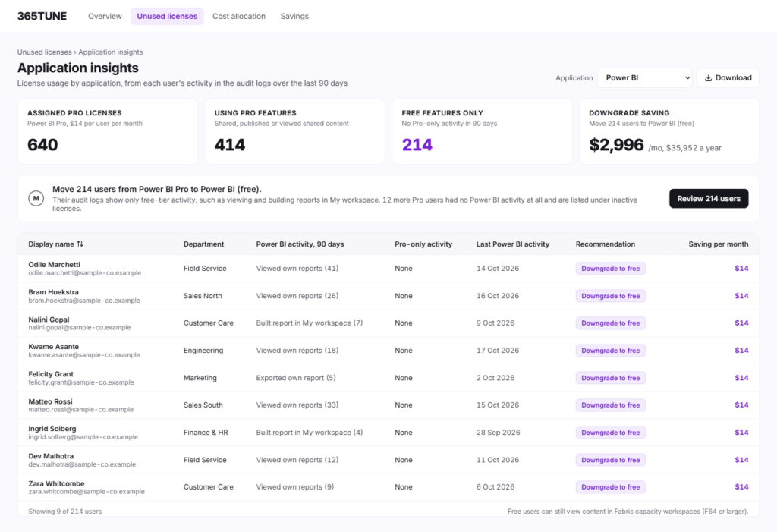Click Engineering department cell
The image size is (777, 532).
tap(203, 351)
